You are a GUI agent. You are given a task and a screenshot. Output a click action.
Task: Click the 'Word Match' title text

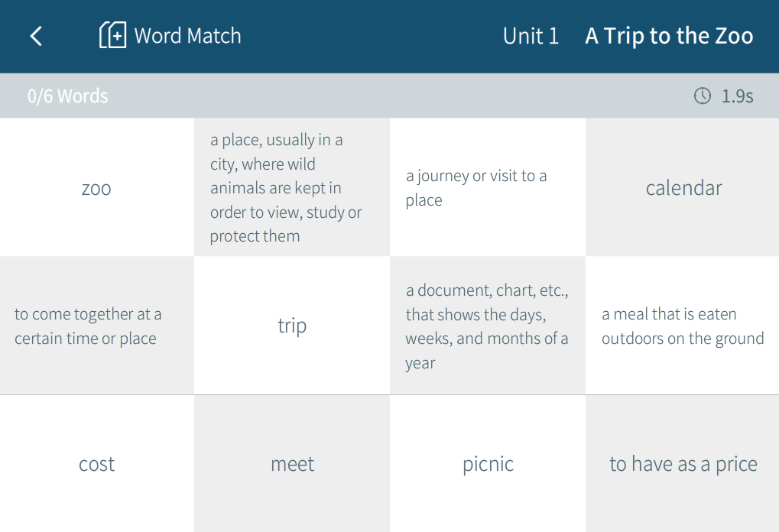click(x=187, y=36)
